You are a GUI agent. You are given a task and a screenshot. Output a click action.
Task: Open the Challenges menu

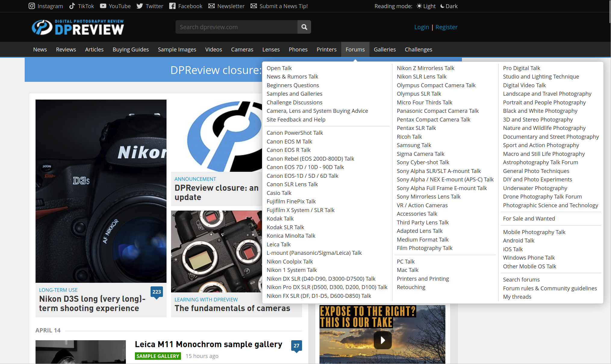tap(418, 49)
